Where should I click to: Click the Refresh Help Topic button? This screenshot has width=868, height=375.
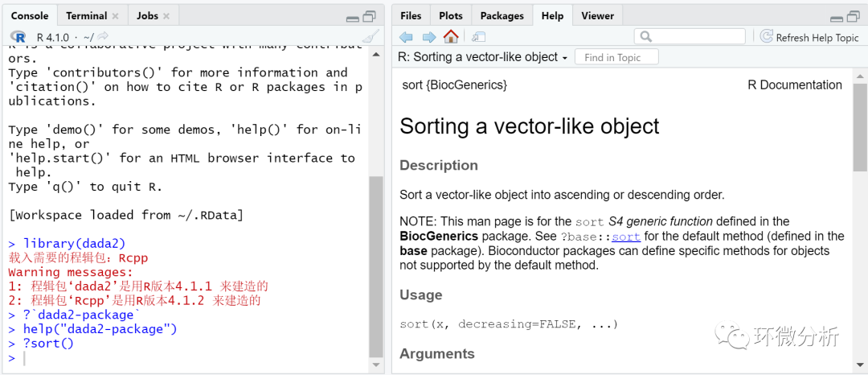809,37
